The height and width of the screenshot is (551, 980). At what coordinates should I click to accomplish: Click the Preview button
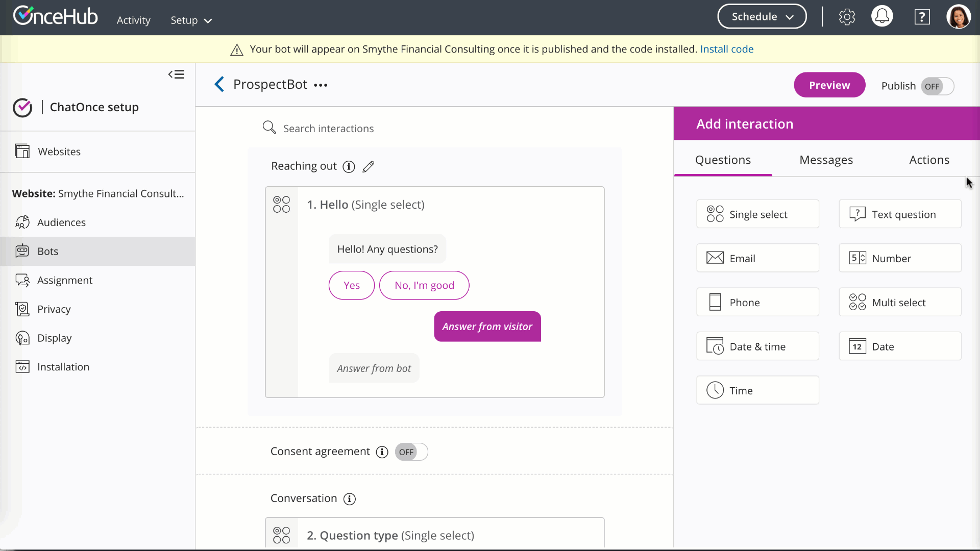click(829, 85)
